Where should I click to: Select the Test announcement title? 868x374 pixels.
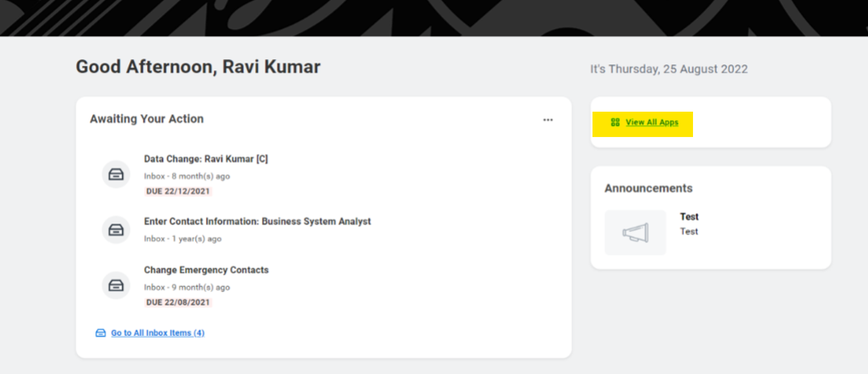(689, 217)
